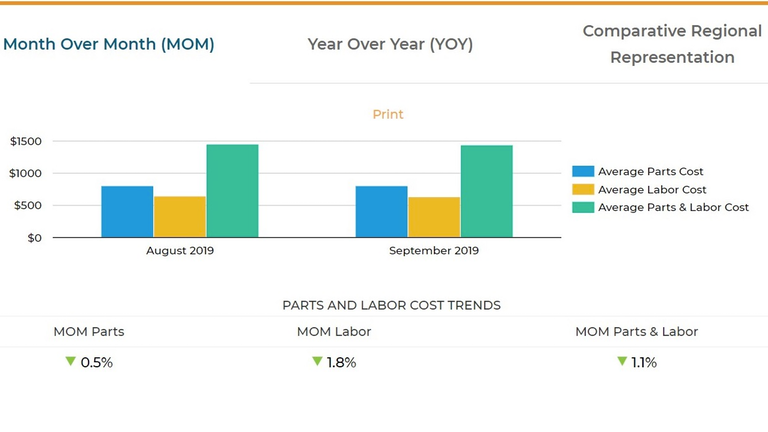The height and width of the screenshot is (432, 768).
Task: Click the green August 2019 combined bar
Action: [x=232, y=191]
